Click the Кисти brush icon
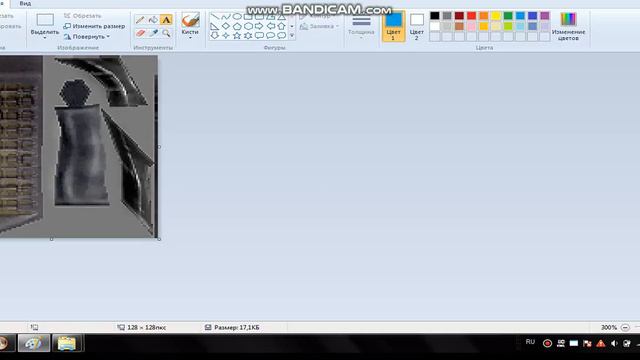The height and width of the screenshot is (360, 640). coord(190,20)
